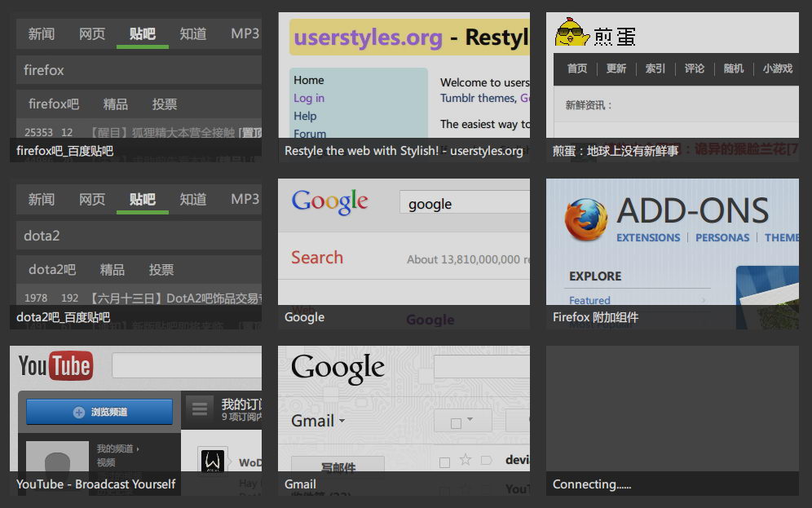This screenshot has width=812, height=508.
Task: Open the firefox吧_百度贴吧 speed dial thumbnail
Action: 135,87
